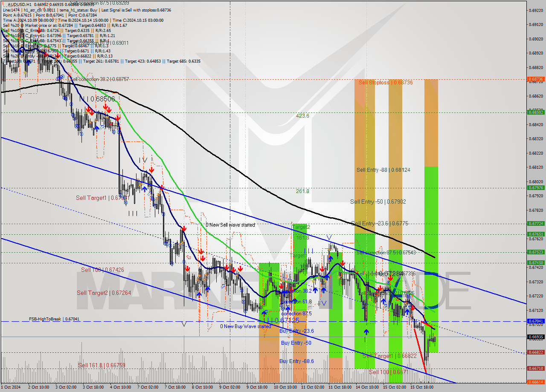Click the '11 Oct 18:00' time axis label
This screenshot has height=392, width=546.
tap(340, 387)
